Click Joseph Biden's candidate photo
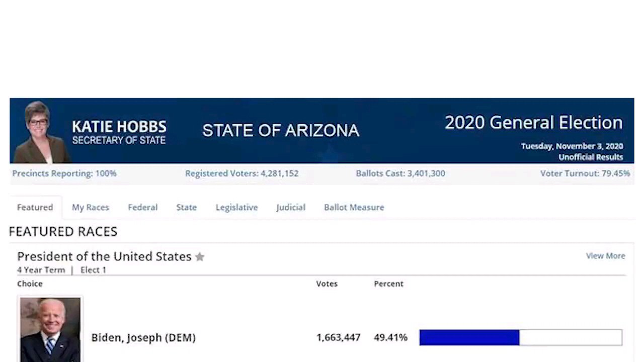644x362 pixels. (x=50, y=329)
